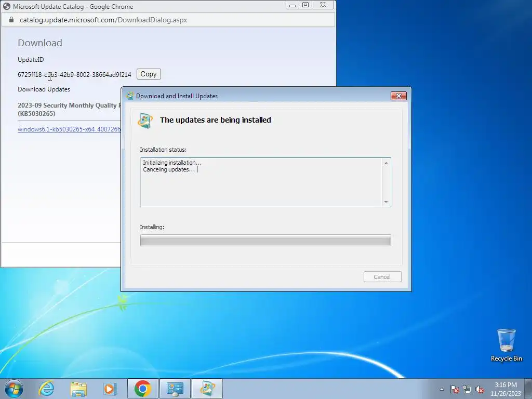Open the clock showing 3:16 PM
This screenshot has width=532, height=399.
(506, 385)
